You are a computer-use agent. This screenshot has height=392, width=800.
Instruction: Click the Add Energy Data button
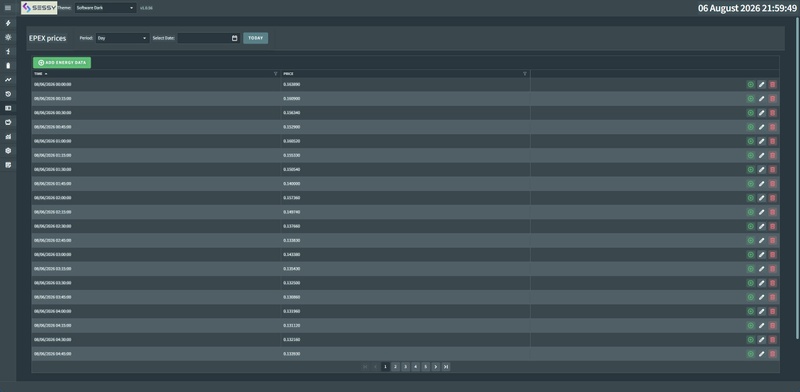point(62,62)
